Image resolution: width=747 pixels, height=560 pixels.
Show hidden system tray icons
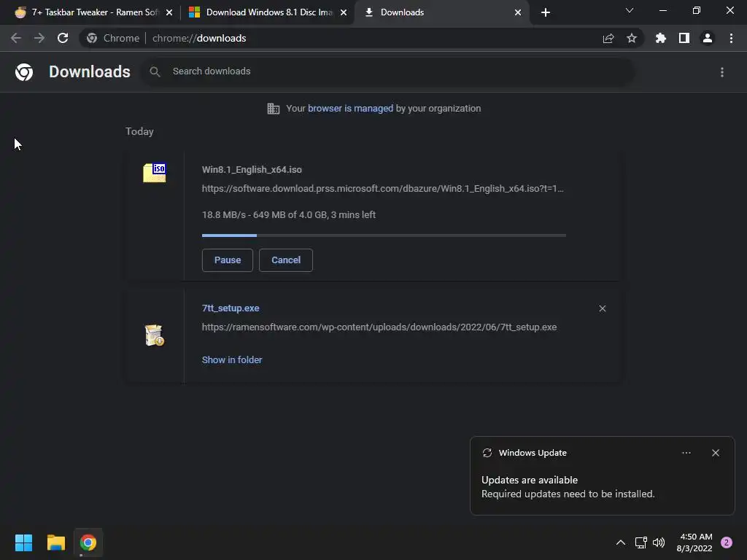(620, 542)
